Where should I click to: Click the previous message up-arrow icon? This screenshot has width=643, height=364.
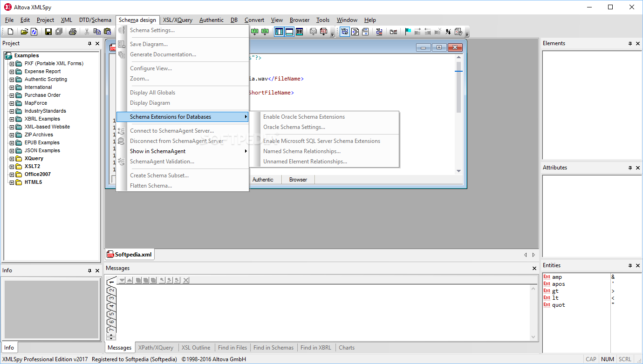click(x=130, y=280)
